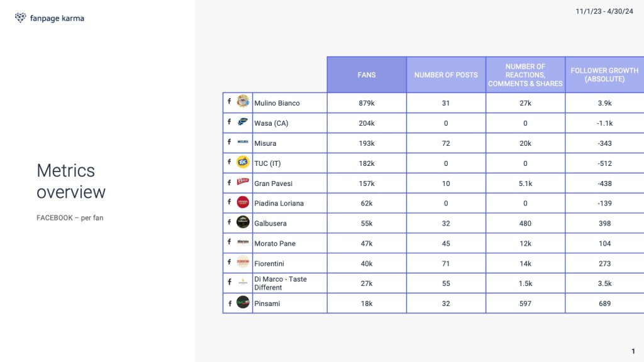644x362 pixels.
Task: Sort by the FANS column header
Action: pos(367,75)
